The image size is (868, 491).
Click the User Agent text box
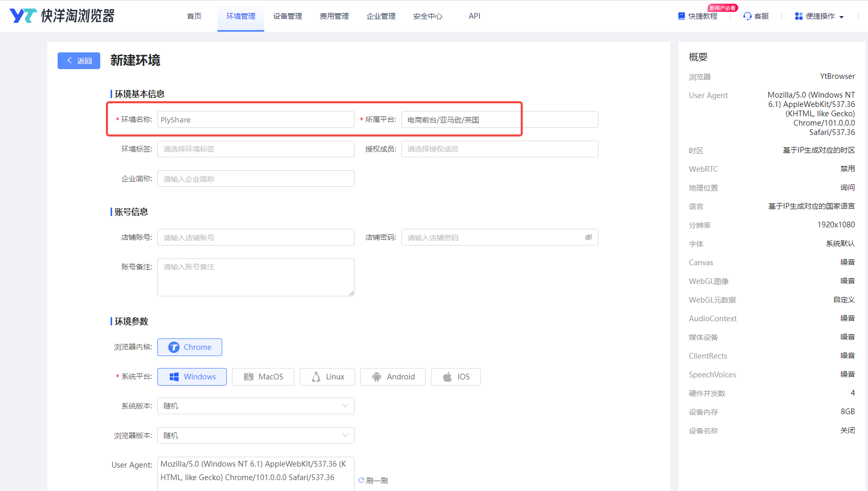[256, 474]
